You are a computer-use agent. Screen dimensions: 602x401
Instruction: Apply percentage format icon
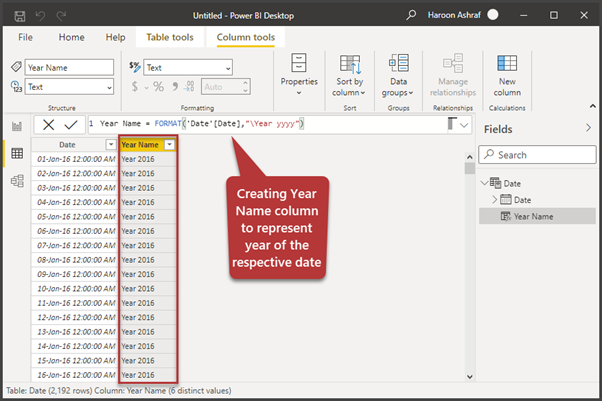pos(159,86)
